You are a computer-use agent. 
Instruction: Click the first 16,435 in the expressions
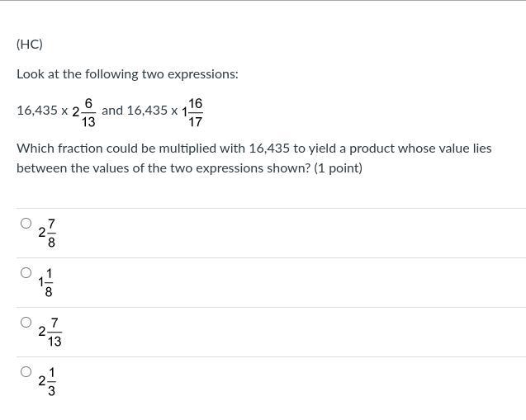click(37, 111)
